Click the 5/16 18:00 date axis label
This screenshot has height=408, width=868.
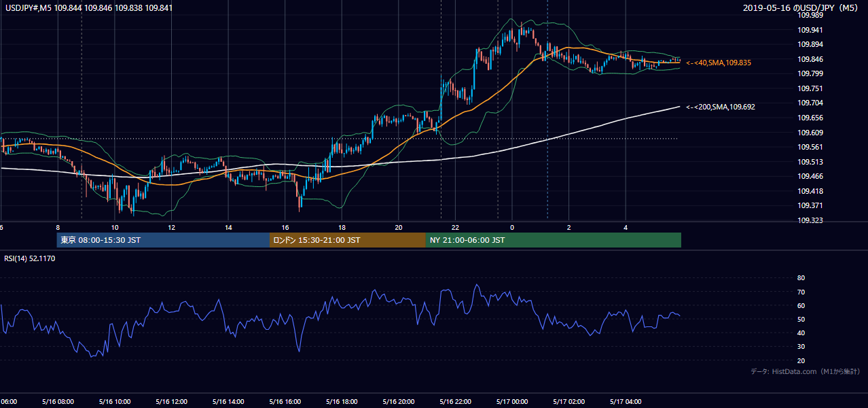(342, 402)
